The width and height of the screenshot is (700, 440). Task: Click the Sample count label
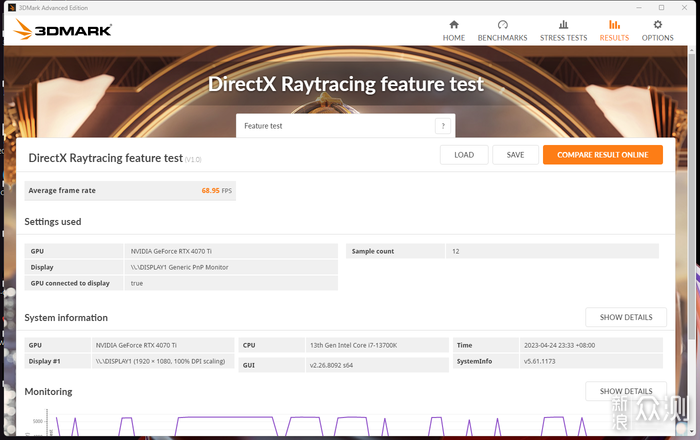373,251
